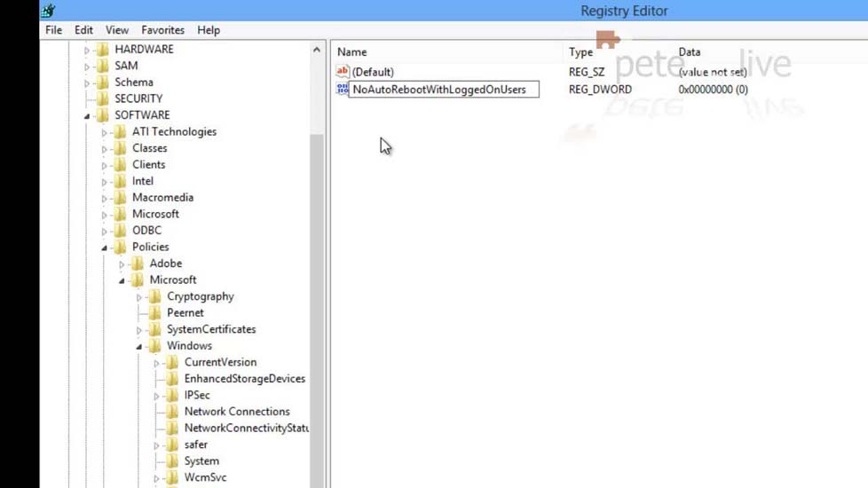868x488 pixels.
Task: Click the Adobe folder icon
Action: coord(138,264)
